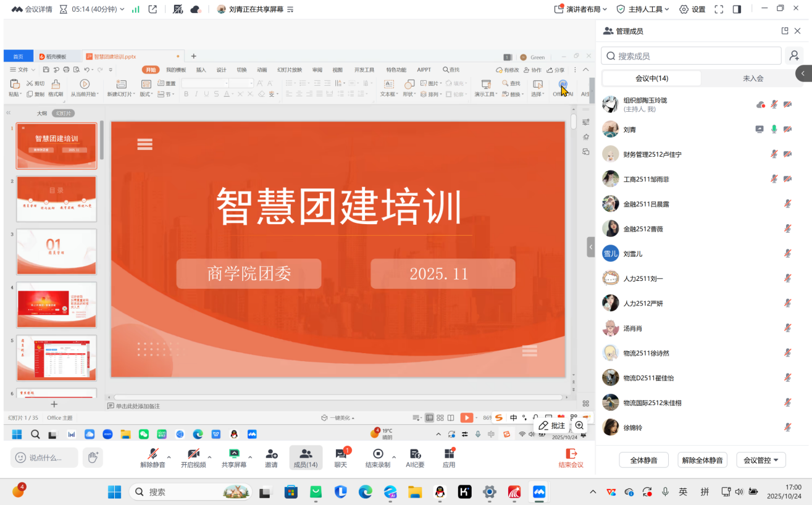Turn on camera with 开启视频
Screen dimensions: 812x505
click(x=194, y=457)
